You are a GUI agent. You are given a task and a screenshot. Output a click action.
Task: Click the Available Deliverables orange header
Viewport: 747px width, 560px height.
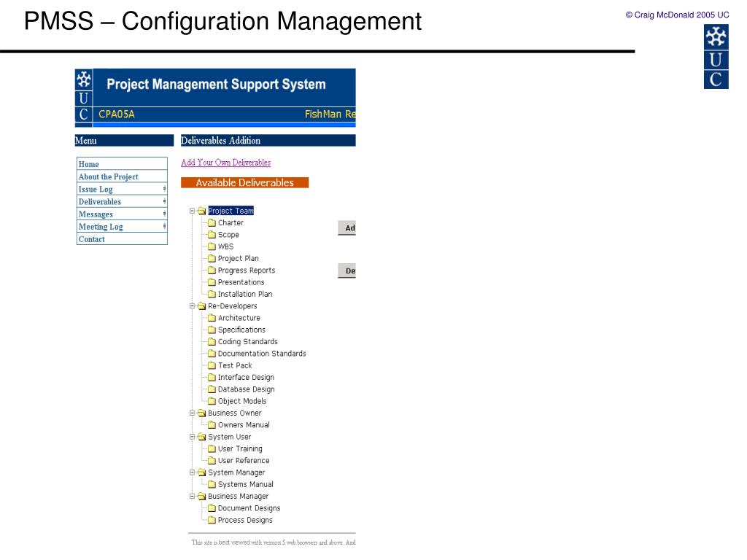[x=245, y=182]
